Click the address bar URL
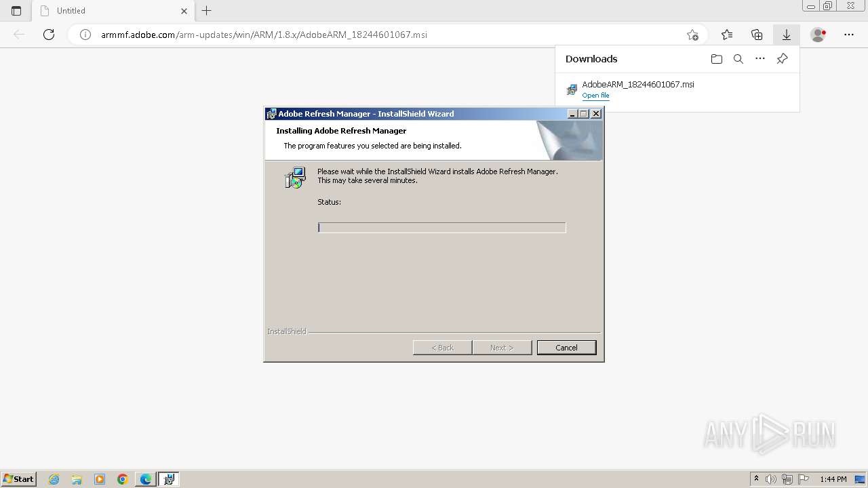The height and width of the screenshot is (488, 868). click(264, 35)
